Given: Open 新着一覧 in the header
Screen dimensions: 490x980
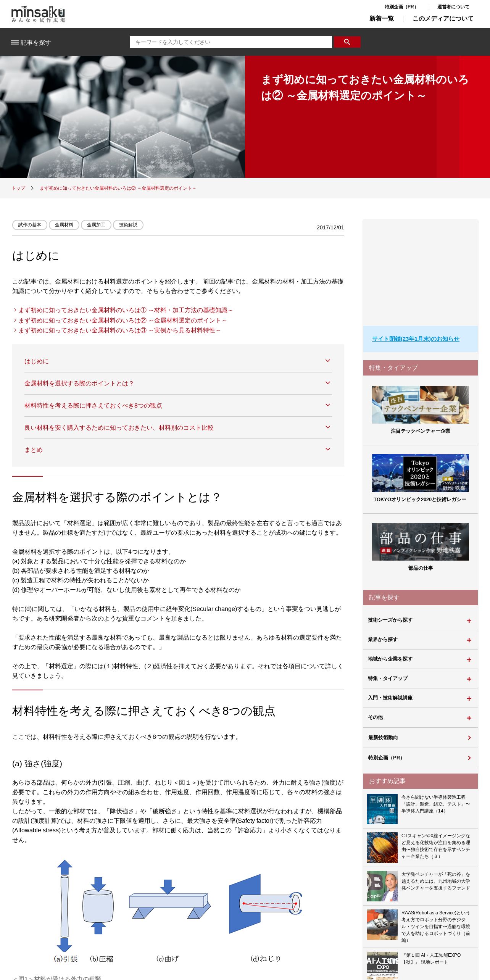Looking at the screenshot, I should pos(381,18).
